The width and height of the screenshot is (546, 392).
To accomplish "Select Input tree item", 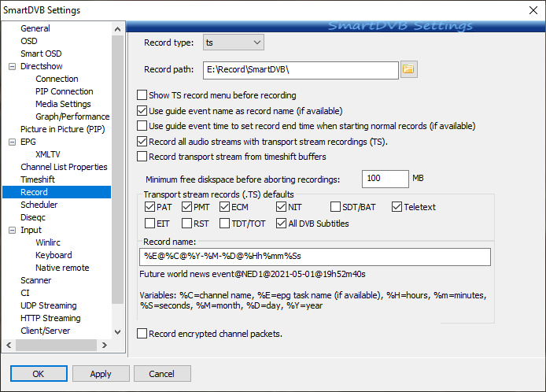I will pos(31,230).
